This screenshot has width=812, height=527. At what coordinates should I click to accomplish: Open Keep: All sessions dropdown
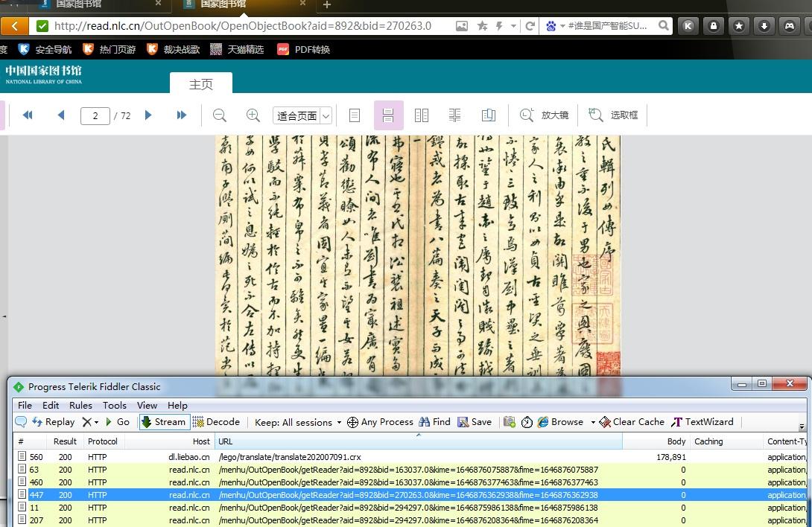pos(298,423)
